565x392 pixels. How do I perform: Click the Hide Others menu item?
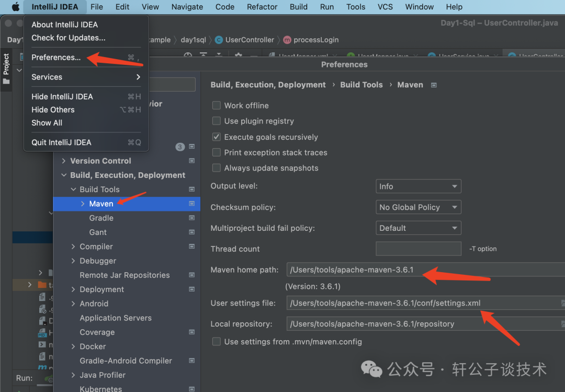tap(86, 109)
